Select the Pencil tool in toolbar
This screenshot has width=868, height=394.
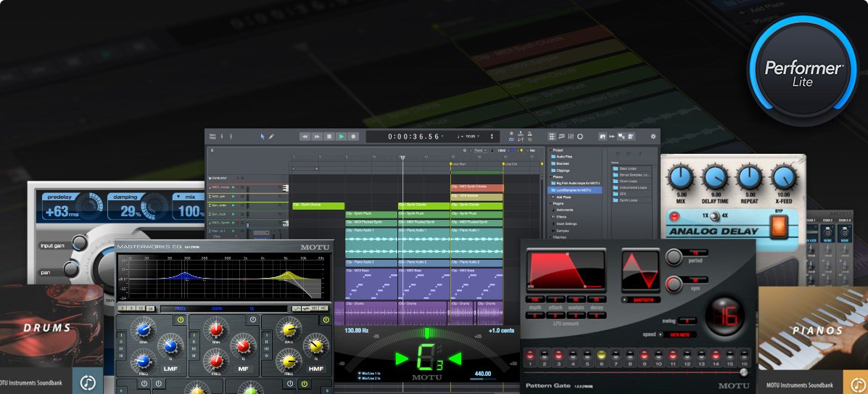click(271, 136)
